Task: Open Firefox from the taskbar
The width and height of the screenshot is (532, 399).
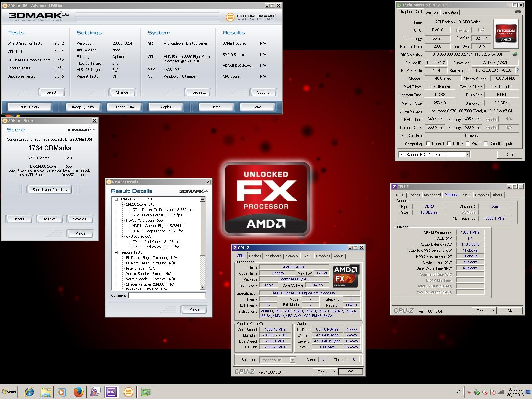Action: tap(78, 392)
